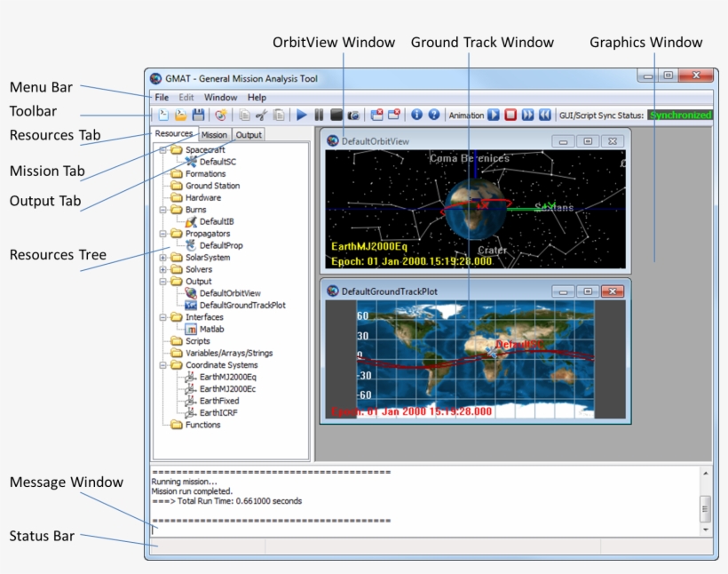Screen dimensions: 728x574
Task: Collapse the Burns folder
Action: [x=163, y=210]
